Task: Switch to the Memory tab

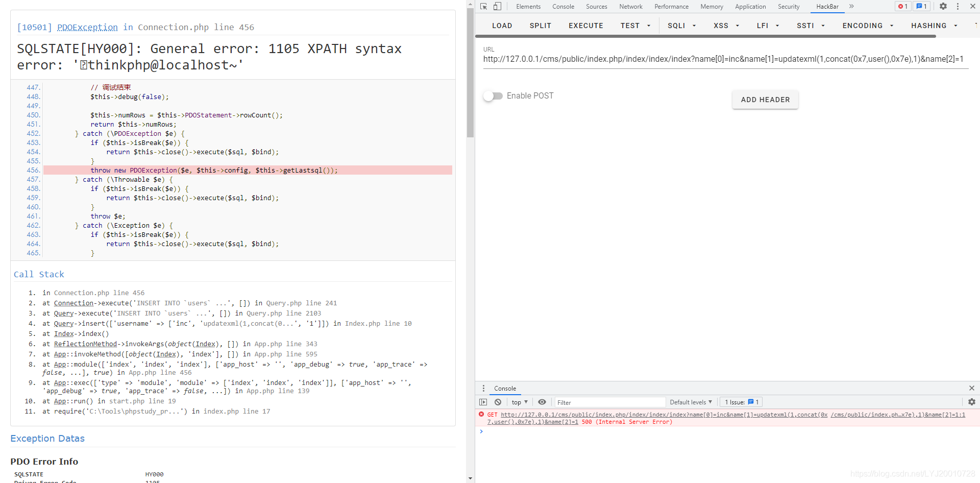Action: click(712, 7)
